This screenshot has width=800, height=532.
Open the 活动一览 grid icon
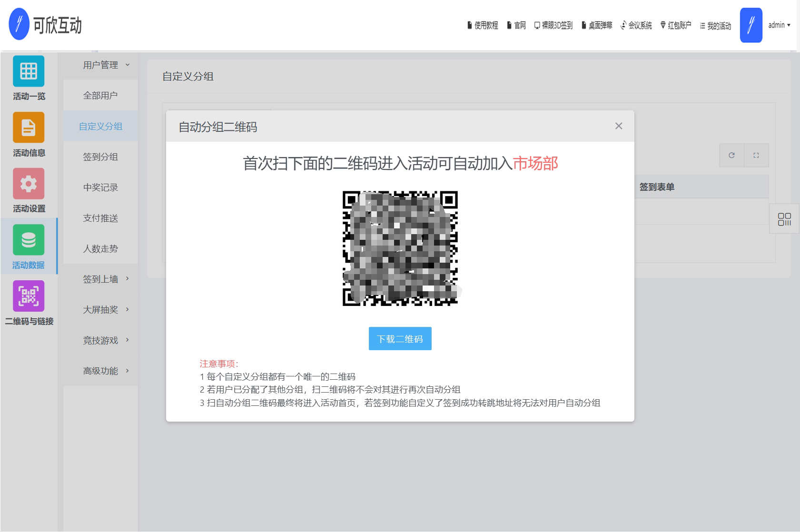pyautogui.click(x=29, y=71)
